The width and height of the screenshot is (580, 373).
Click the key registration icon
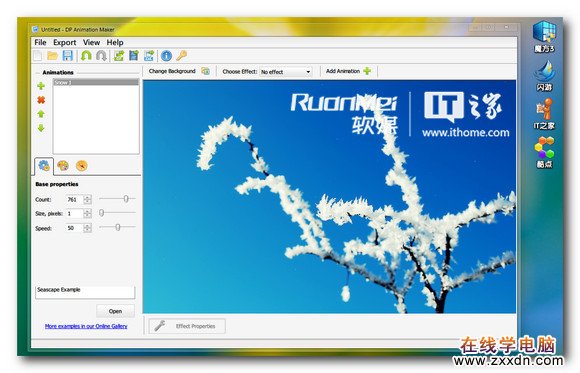pos(181,56)
